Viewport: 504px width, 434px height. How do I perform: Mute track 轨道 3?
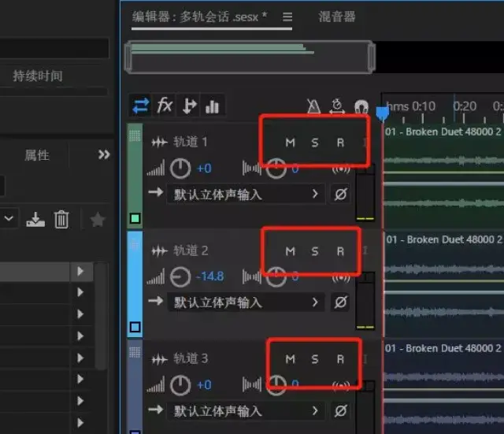[x=291, y=358]
